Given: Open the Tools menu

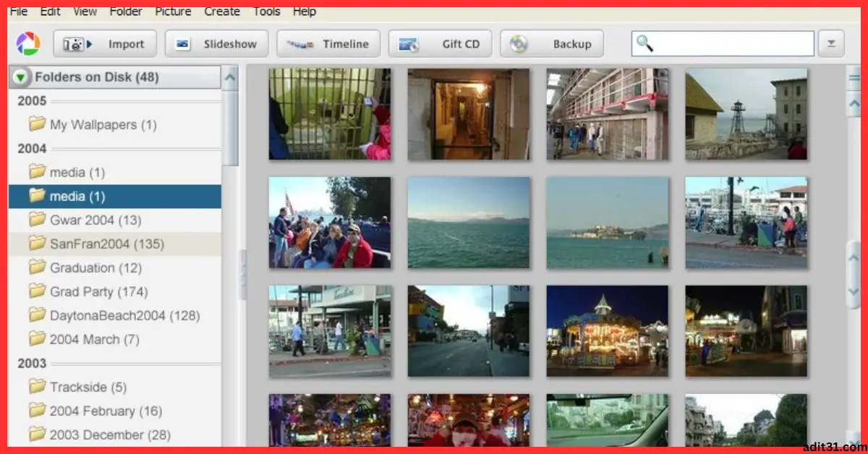Looking at the screenshot, I should point(267,12).
